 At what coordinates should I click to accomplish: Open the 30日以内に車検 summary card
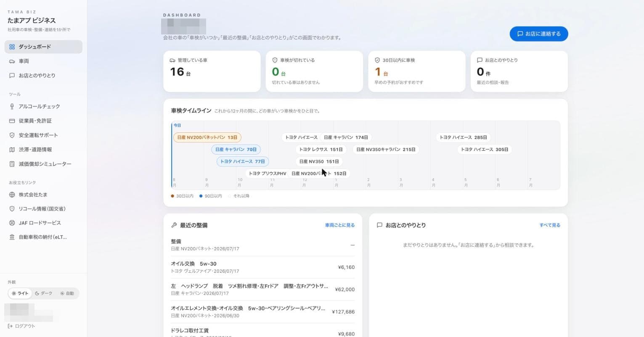417,71
